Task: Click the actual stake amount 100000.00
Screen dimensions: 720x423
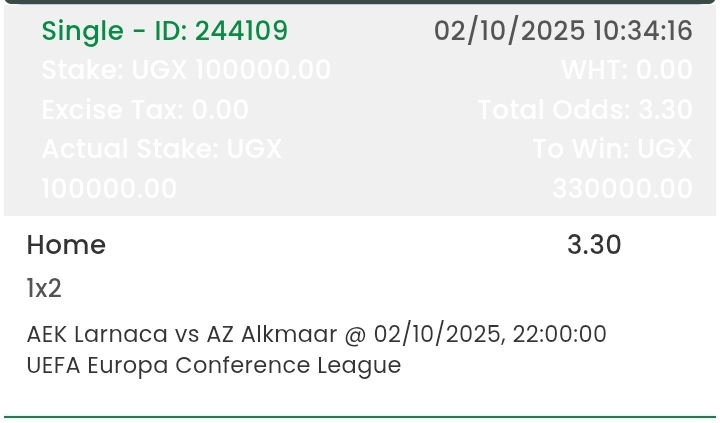Action: [x=110, y=188]
